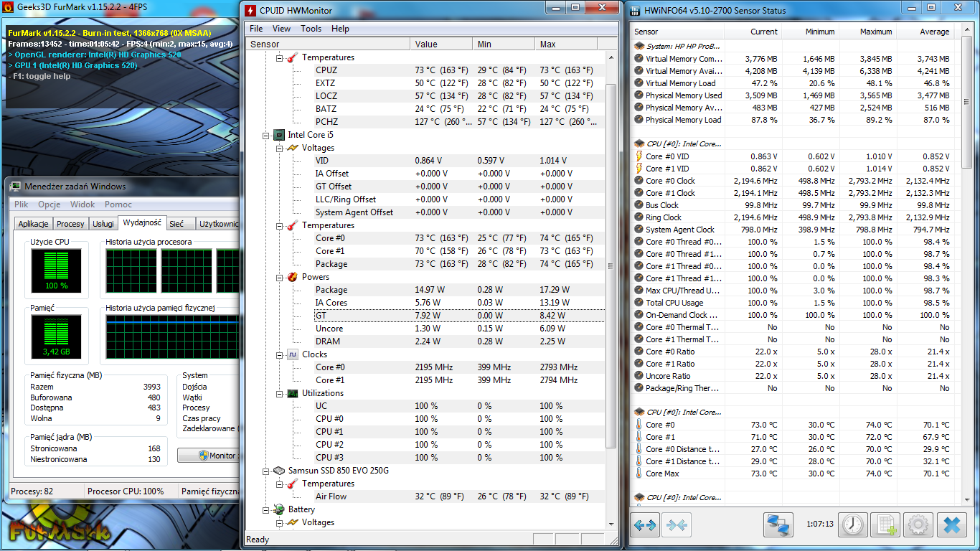Click the Value column header in HWMonitor
The width and height of the screenshot is (980, 551).
[x=443, y=44]
